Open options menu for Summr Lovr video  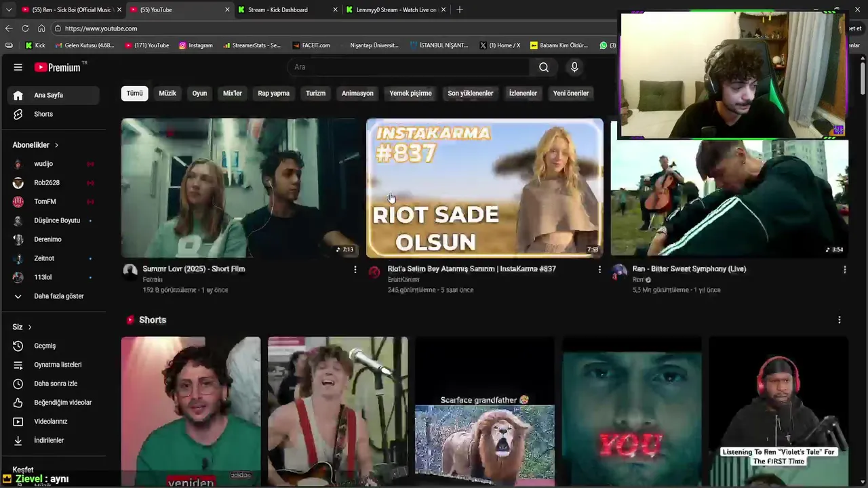coord(355,270)
